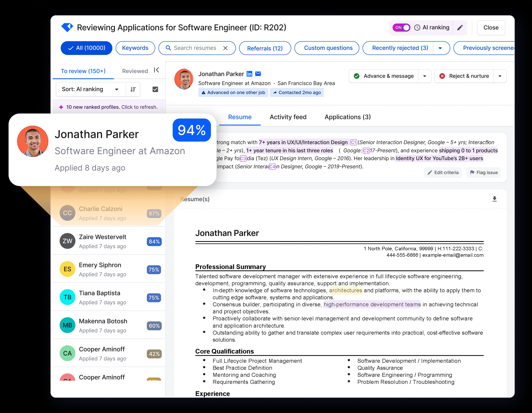Open Jonathan Parker's LinkedIn profile icon
The image size is (532, 413).
coord(249,74)
